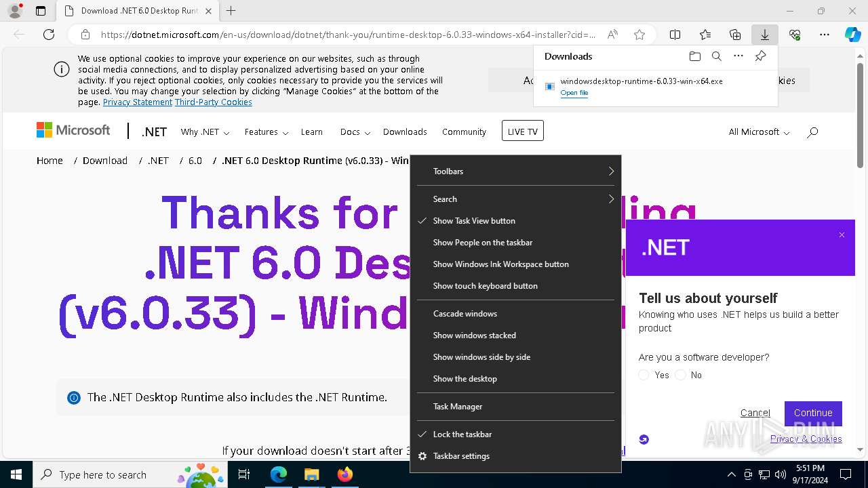Screen dimensions: 868x488
Task: Choose Show windows side by side
Action: (515, 357)
